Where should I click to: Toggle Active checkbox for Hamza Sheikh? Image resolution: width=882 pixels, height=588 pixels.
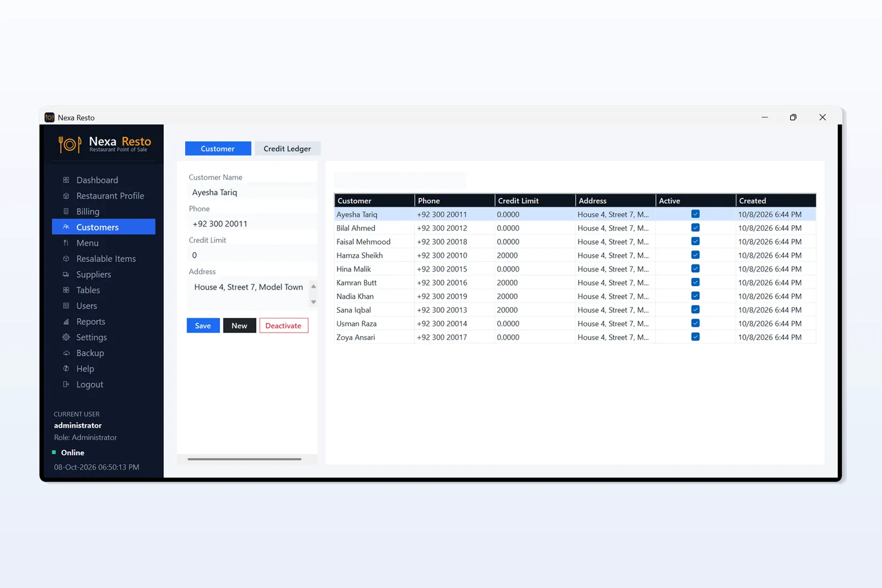coord(695,255)
